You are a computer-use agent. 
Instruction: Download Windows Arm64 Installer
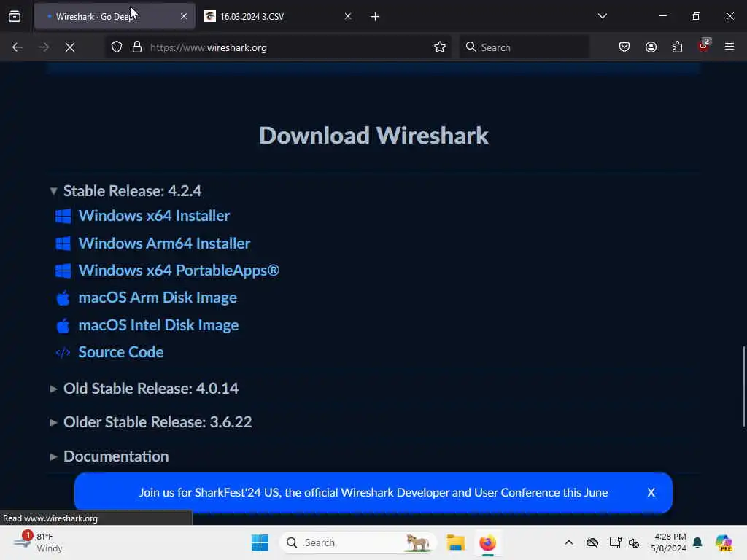(164, 244)
